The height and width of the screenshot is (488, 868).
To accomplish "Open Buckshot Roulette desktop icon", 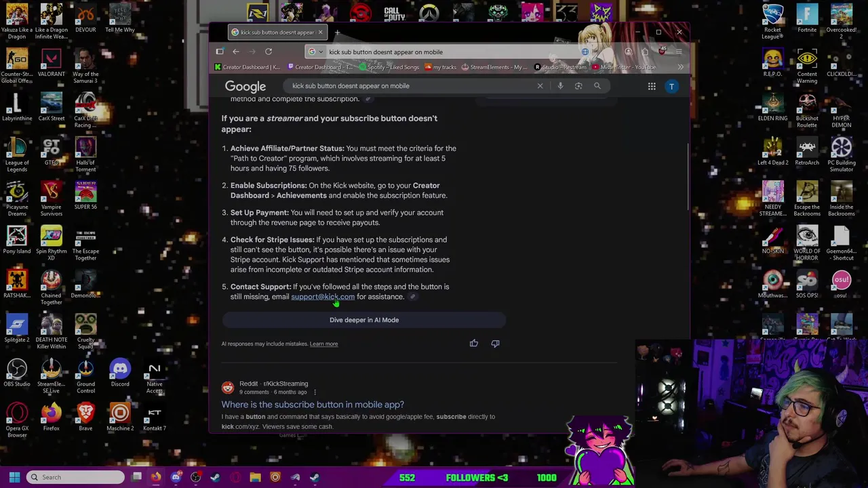I will click(x=807, y=110).
